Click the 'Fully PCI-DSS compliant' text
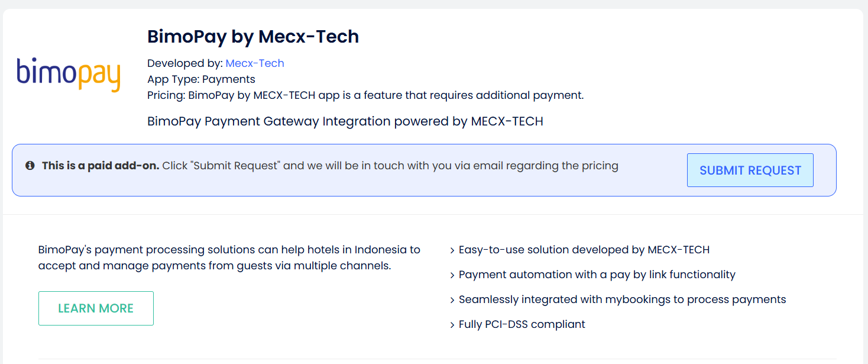868x364 pixels. [522, 324]
